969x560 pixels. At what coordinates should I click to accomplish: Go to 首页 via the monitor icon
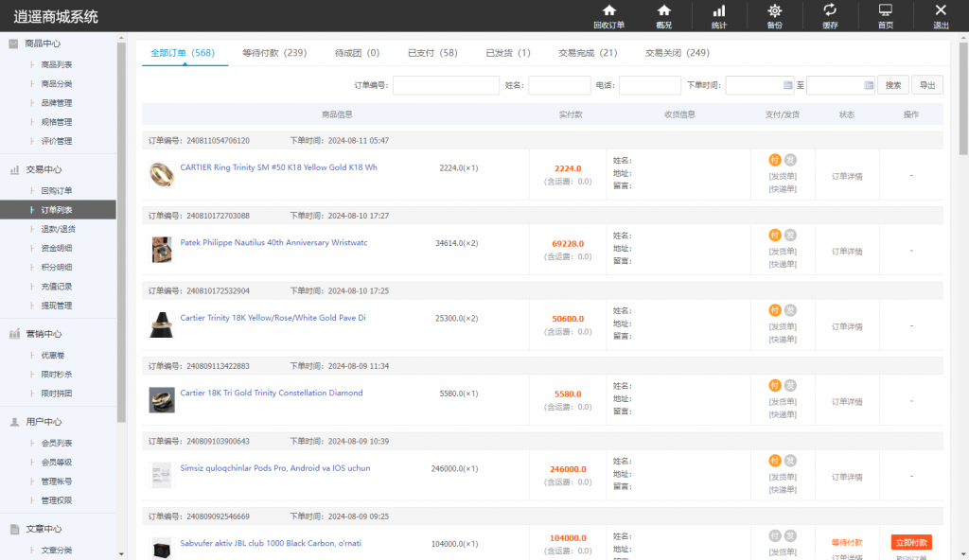pyautogui.click(x=886, y=17)
